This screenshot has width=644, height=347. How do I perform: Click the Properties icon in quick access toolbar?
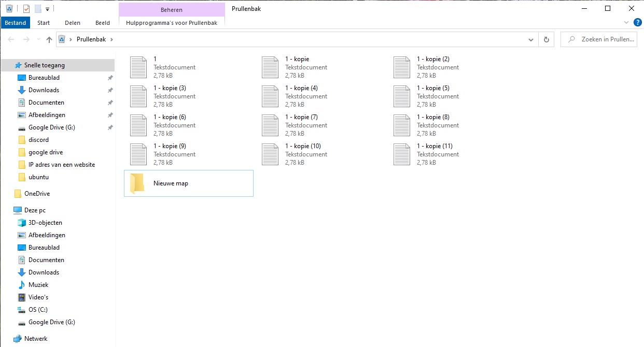26,9
